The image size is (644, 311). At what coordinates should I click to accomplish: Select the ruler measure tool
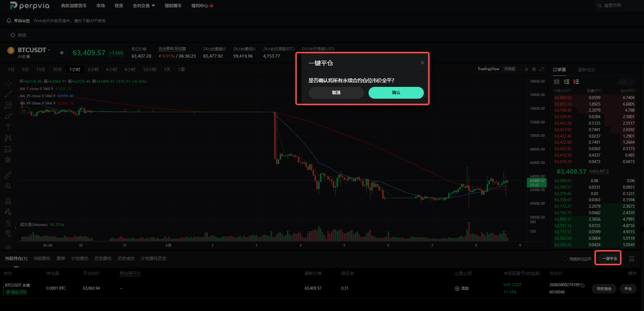tap(8, 175)
